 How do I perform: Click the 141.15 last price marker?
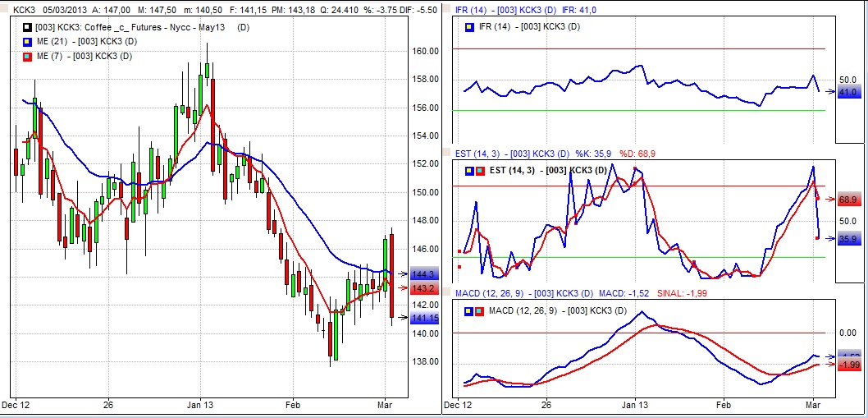pos(424,319)
